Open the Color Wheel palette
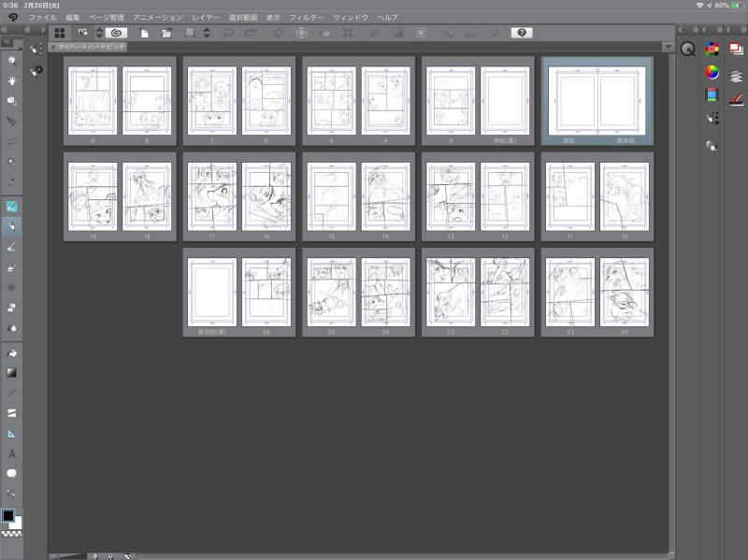The width and height of the screenshot is (748, 560). pyautogui.click(x=712, y=72)
